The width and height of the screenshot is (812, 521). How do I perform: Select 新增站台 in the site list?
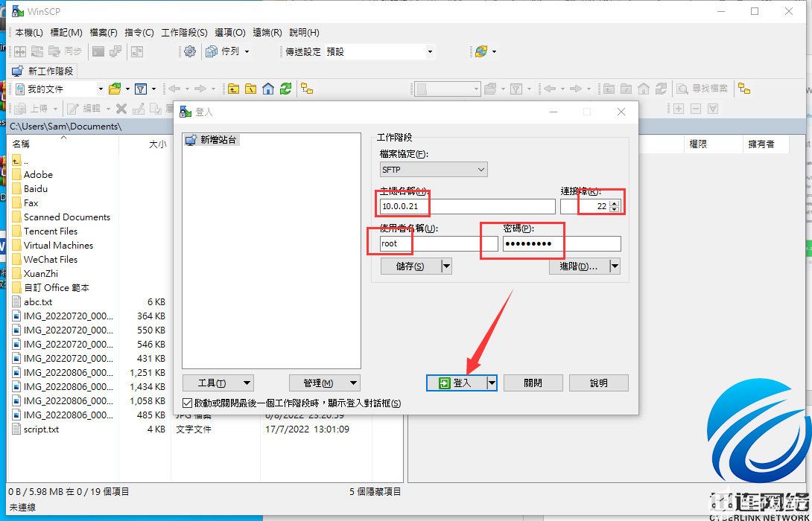pos(212,140)
